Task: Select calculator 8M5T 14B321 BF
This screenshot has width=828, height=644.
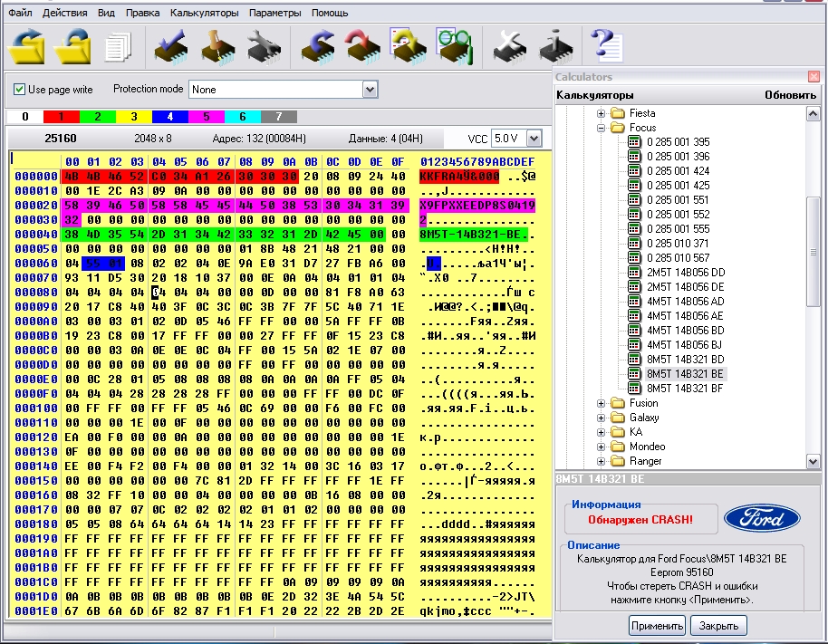Action: (x=685, y=389)
